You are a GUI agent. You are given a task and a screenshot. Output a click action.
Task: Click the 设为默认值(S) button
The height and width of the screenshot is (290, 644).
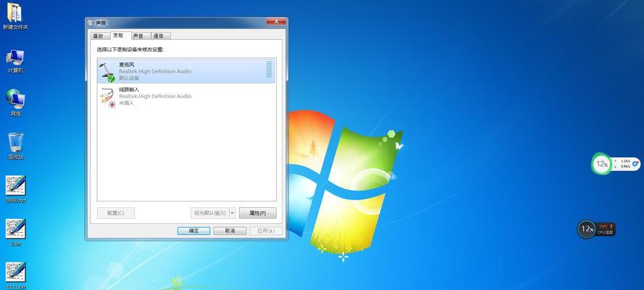210,212
